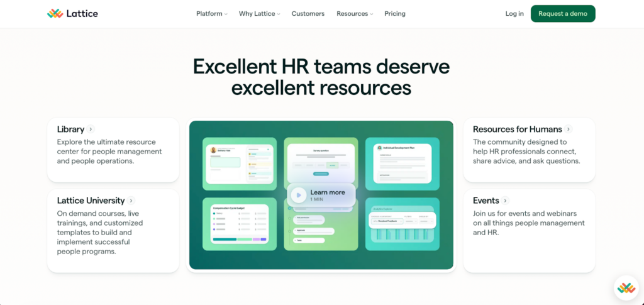Image resolution: width=644 pixels, height=305 pixels.
Task: Open the Resources for Humans heading
Action: (517, 130)
